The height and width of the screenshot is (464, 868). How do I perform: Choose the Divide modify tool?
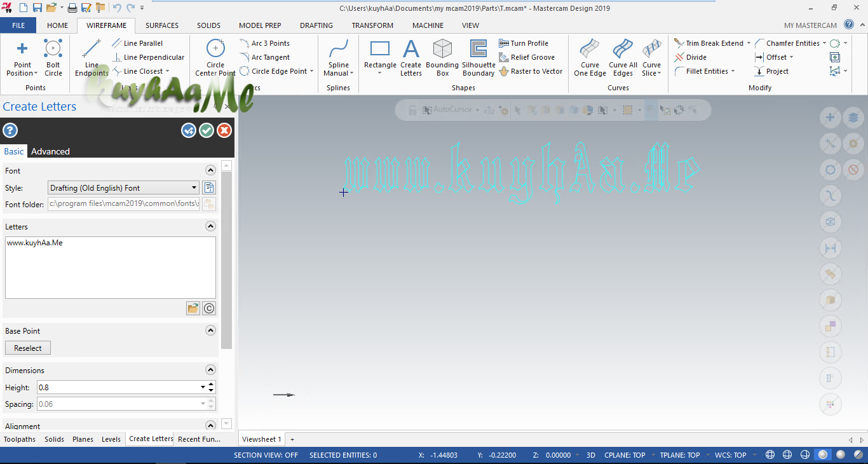[x=691, y=57]
